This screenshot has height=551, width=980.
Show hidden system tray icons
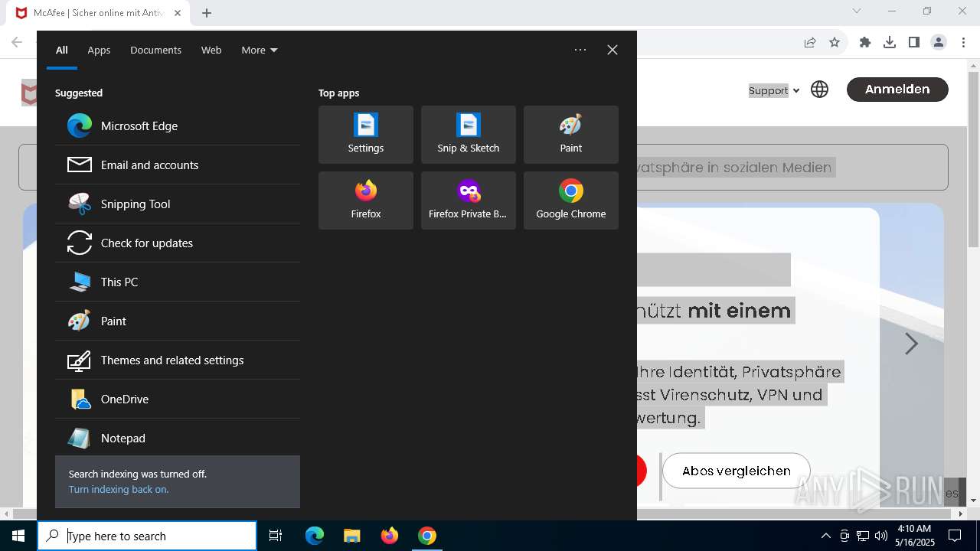point(825,536)
